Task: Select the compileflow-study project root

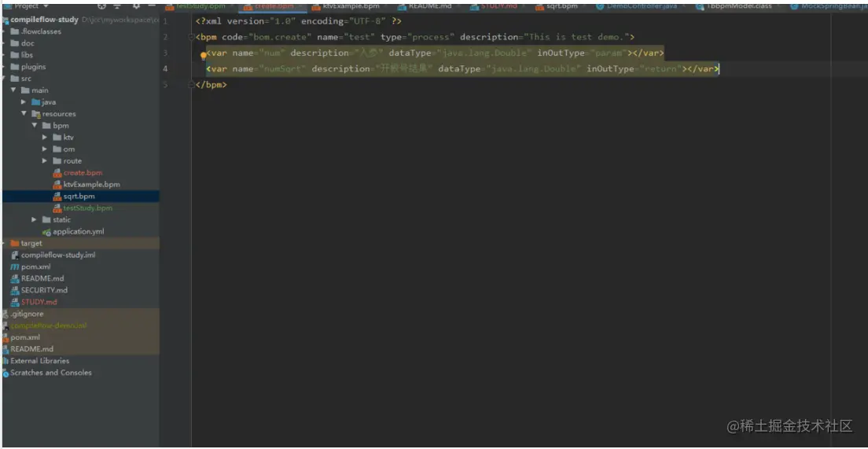Action: point(44,20)
